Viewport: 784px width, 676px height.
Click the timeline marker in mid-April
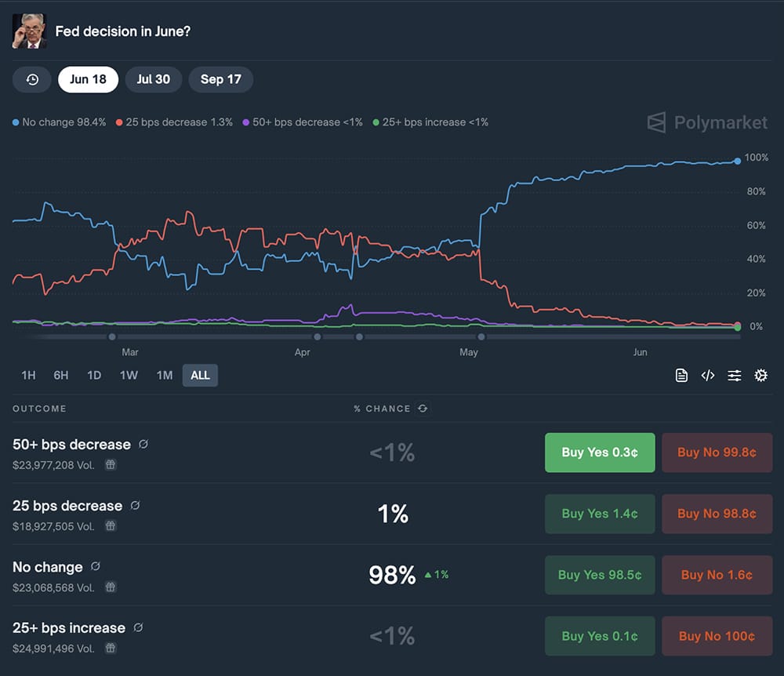tap(360, 337)
